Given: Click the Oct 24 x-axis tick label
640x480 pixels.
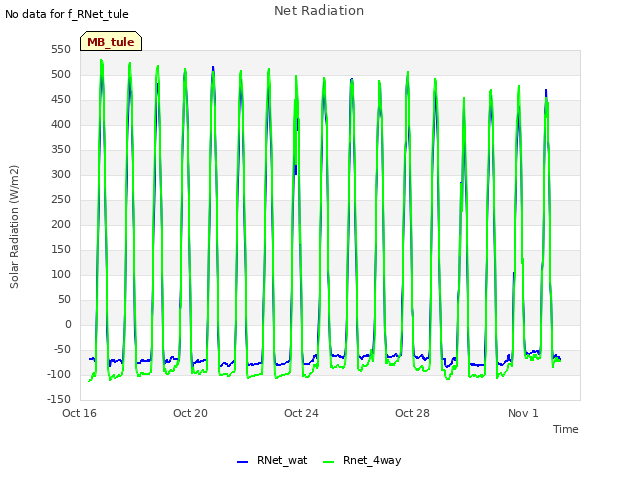Looking at the screenshot, I should (x=301, y=413).
